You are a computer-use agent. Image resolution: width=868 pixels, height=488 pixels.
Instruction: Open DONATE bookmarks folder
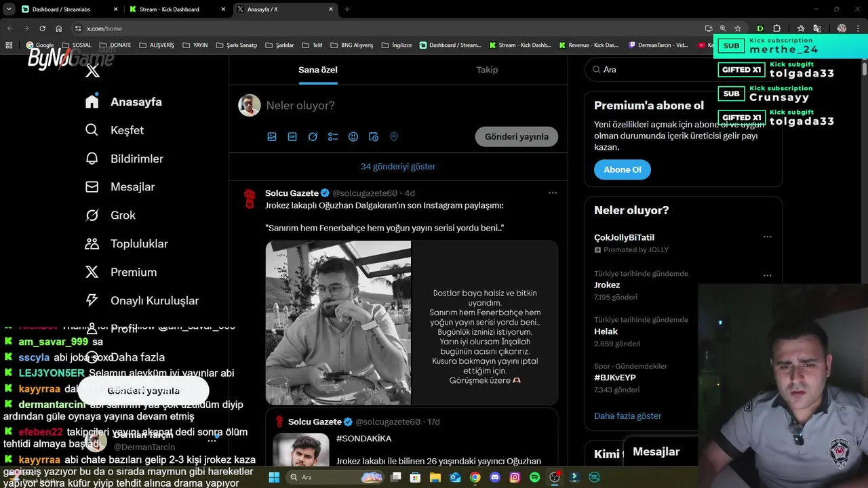tap(115, 45)
